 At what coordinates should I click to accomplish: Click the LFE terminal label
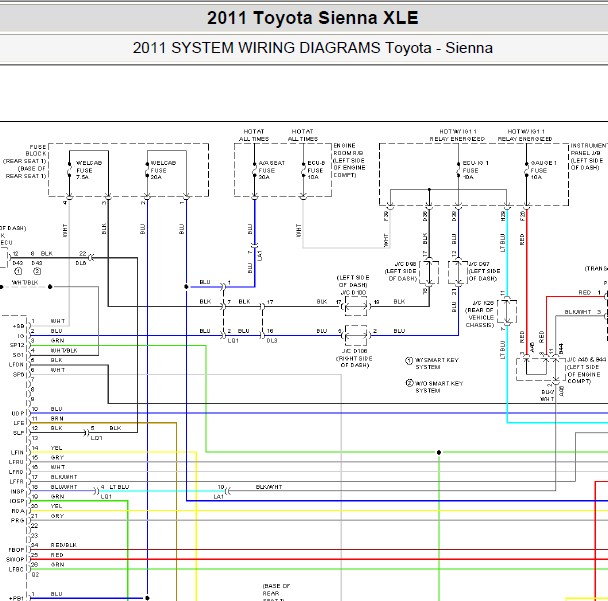(x=19, y=423)
